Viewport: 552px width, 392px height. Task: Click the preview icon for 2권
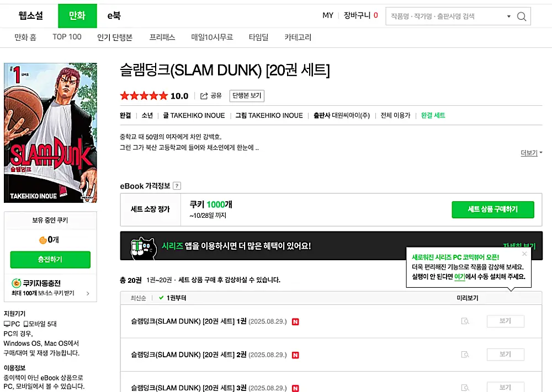(x=465, y=355)
